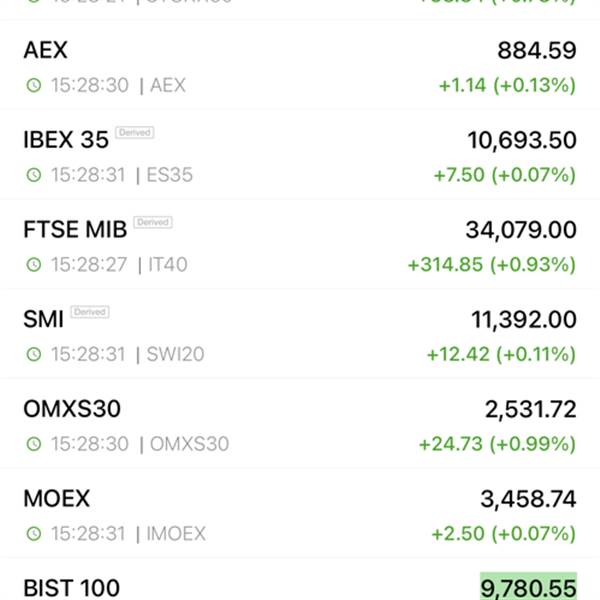Viewport: 600px width, 600px height.
Task: Tap the SMI price 11,392.00
Action: [524, 320]
